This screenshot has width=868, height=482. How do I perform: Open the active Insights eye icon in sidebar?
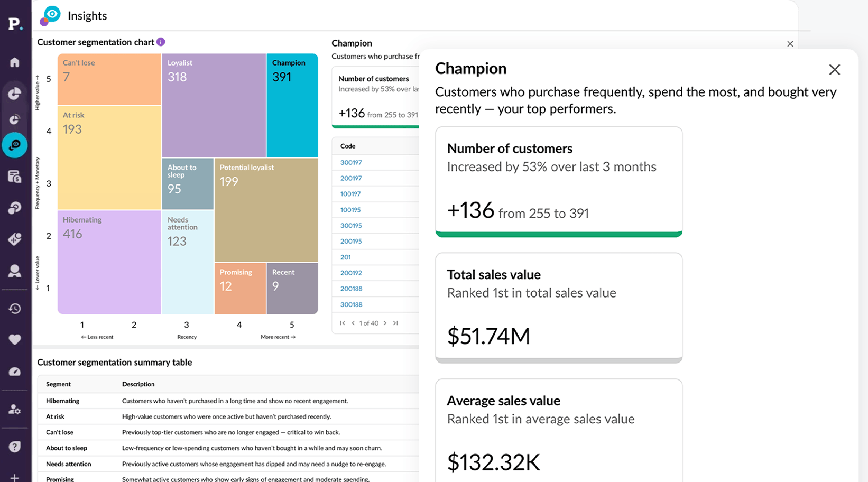[15, 145]
